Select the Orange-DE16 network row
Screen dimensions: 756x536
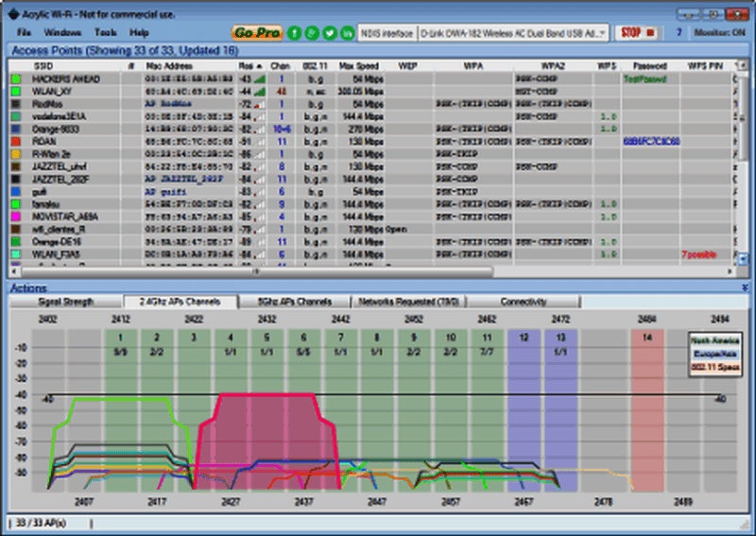370,242
